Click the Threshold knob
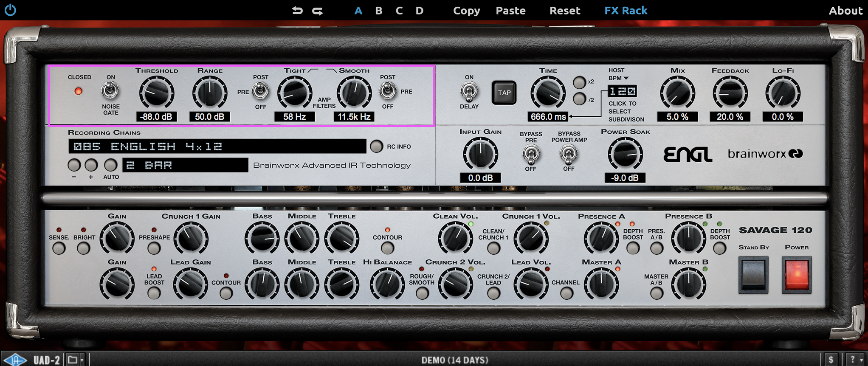 point(157,93)
